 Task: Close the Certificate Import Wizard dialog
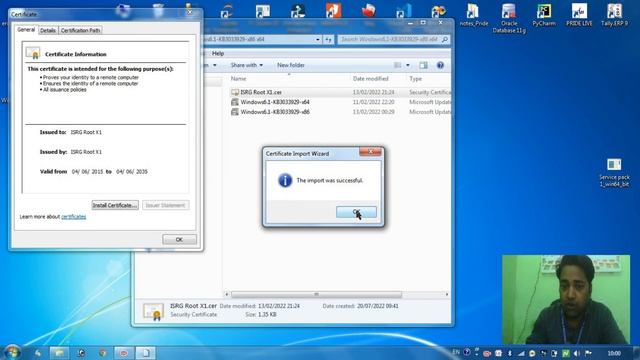[x=370, y=152]
